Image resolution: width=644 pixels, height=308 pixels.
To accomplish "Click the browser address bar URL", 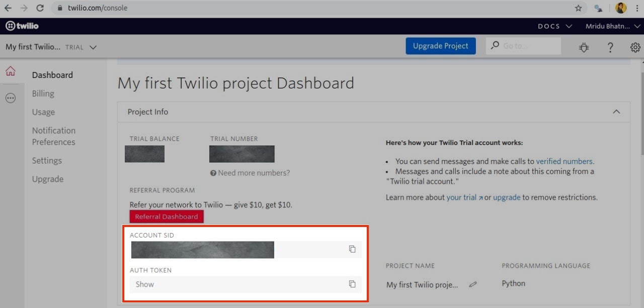I will pyautogui.click(x=98, y=8).
